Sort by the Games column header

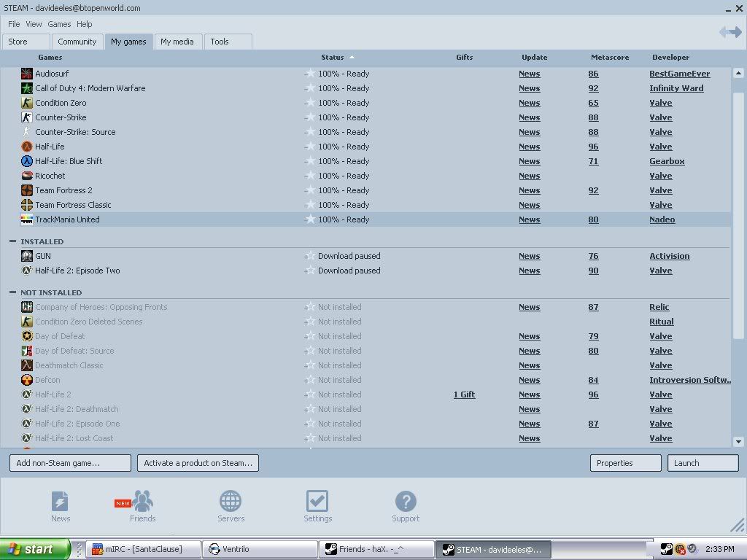50,57
